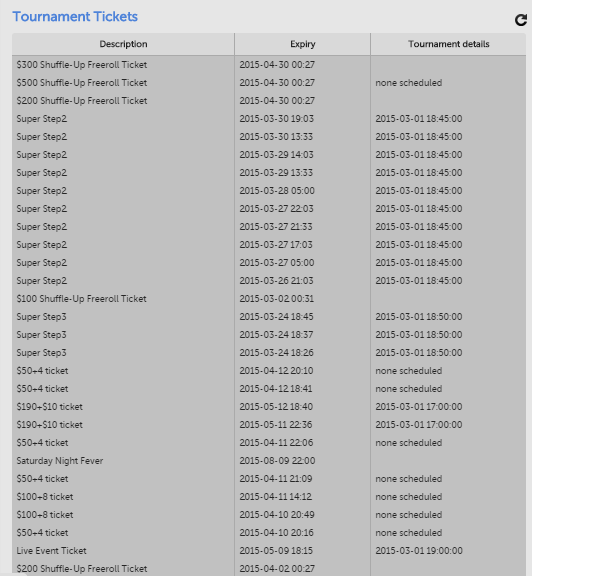Select Super Step3 expiring 18:37
The height and width of the screenshot is (576, 614).
pos(269,335)
